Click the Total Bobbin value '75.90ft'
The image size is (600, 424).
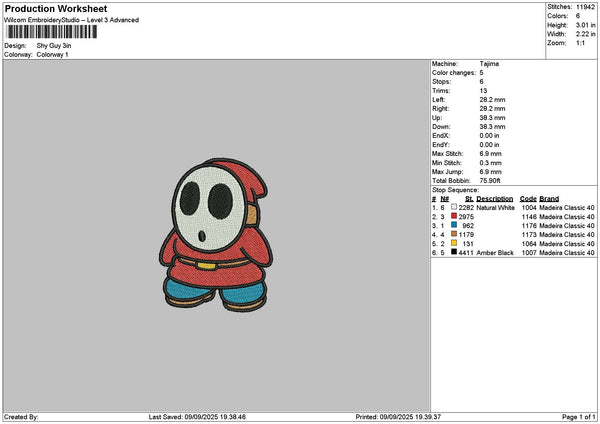coord(490,181)
